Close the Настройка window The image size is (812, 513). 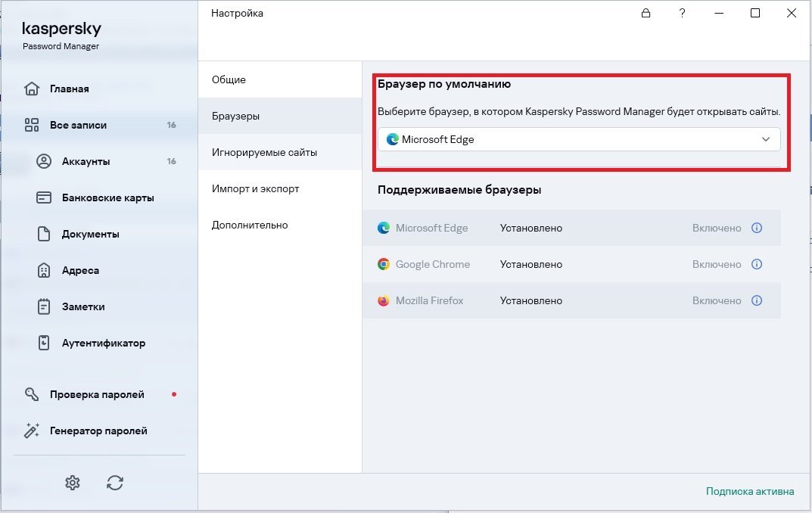click(x=792, y=13)
